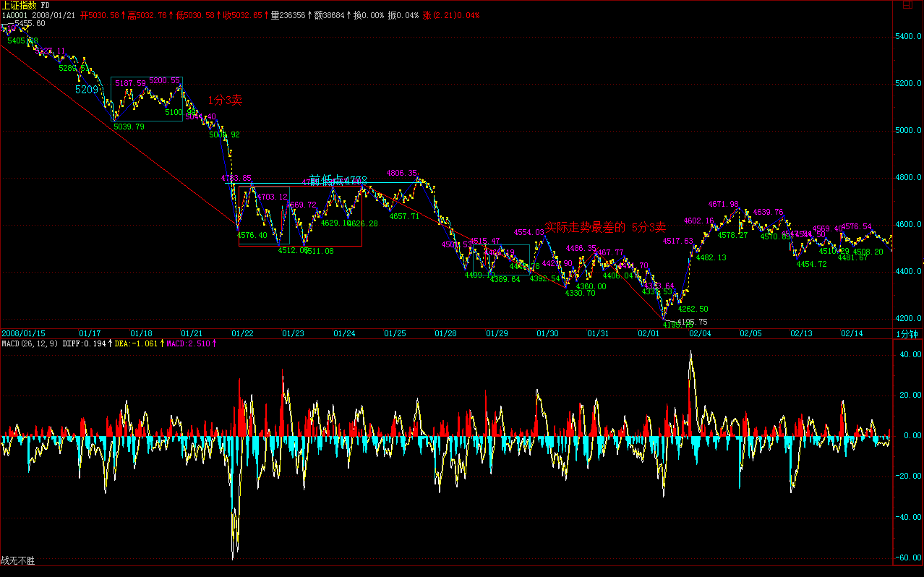This screenshot has height=577, width=924.
Task: Select the 实际走势最差的 5分3卖 annotation text
Action: [x=604, y=228]
